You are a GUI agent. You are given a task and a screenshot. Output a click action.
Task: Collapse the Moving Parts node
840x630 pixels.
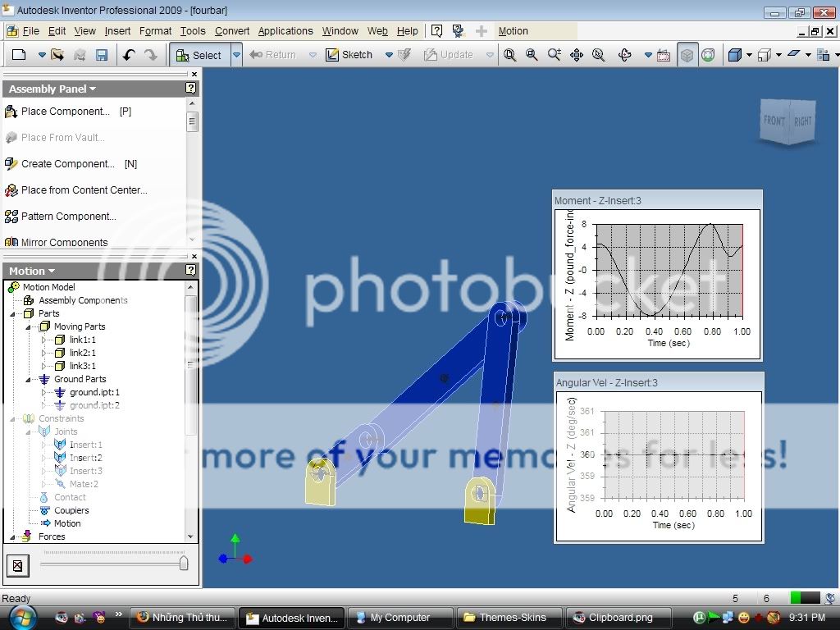pos(29,326)
